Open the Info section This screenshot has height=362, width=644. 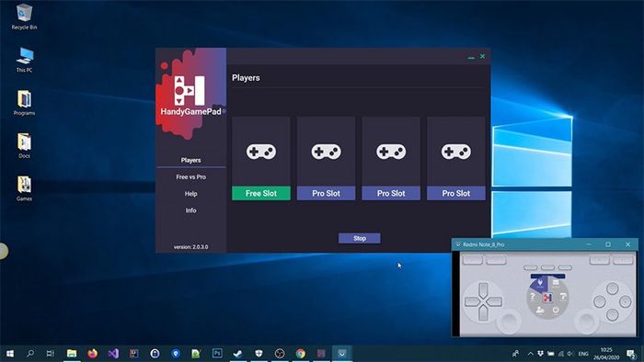pos(191,210)
